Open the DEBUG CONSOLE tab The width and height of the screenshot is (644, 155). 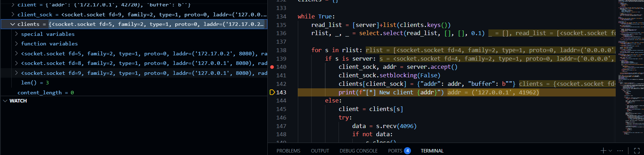coord(358,151)
